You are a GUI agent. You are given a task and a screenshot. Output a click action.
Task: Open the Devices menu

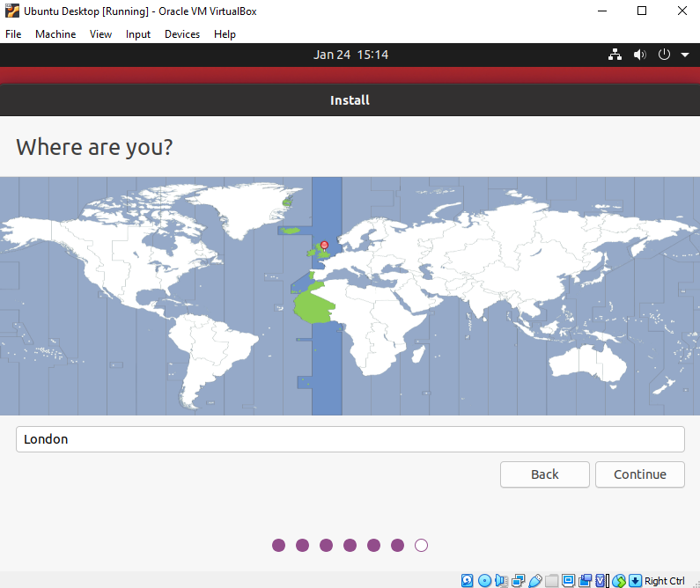tap(182, 34)
